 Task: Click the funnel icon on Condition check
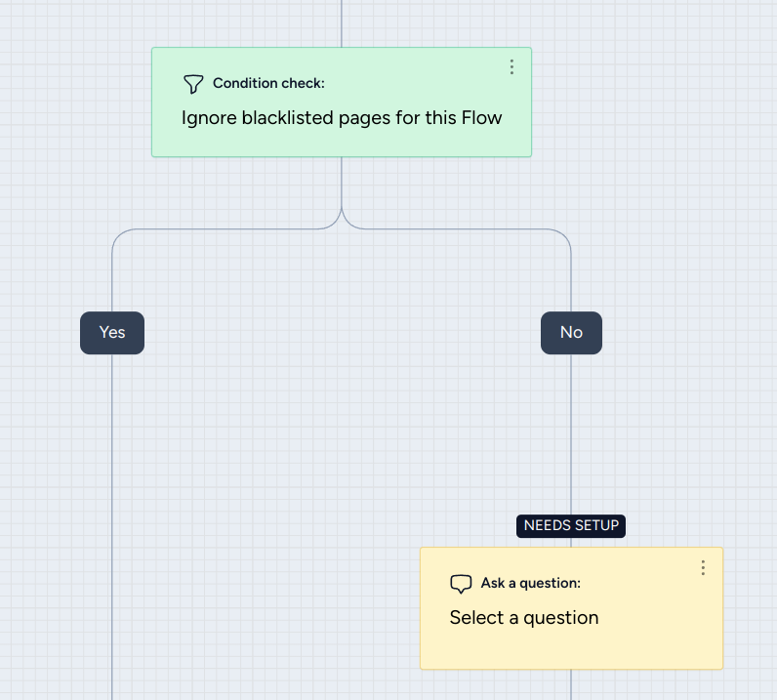193,84
